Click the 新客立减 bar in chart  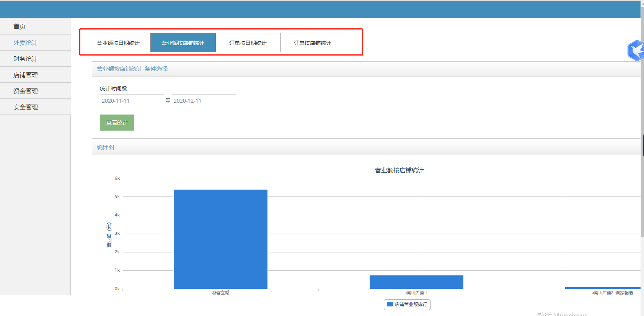coord(220,239)
